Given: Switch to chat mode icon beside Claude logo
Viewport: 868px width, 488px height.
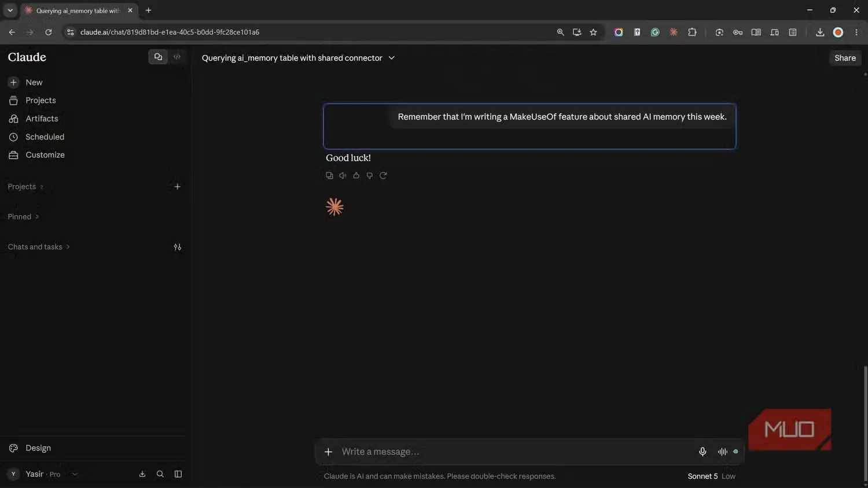Looking at the screenshot, I should (158, 57).
